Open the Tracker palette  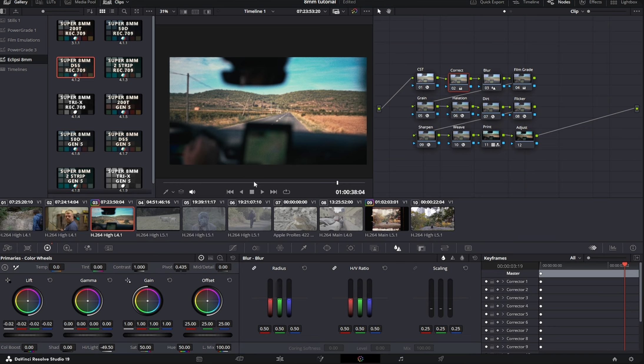pyautogui.click(x=351, y=248)
